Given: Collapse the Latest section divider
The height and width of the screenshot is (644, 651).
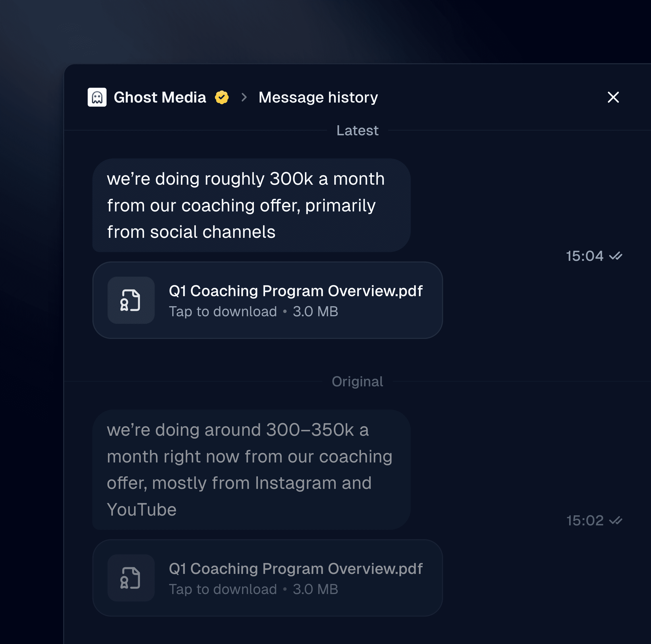Looking at the screenshot, I should [358, 130].
